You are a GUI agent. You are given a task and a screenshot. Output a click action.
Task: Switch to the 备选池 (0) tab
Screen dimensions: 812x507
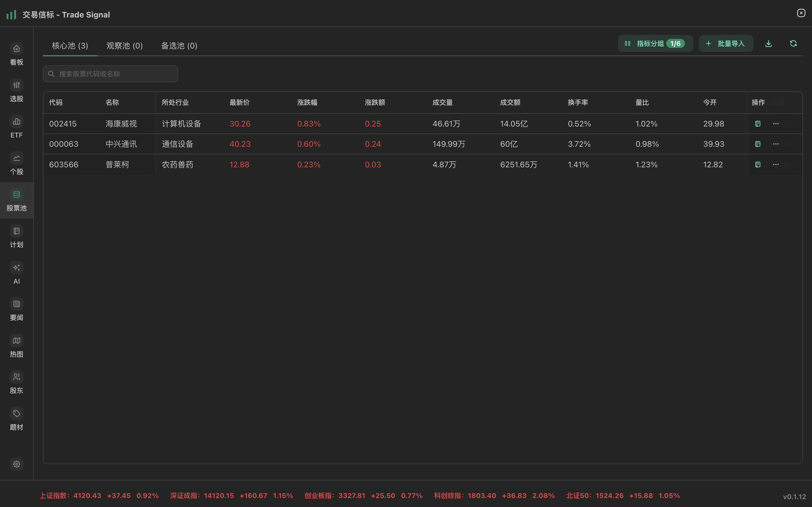coord(179,46)
